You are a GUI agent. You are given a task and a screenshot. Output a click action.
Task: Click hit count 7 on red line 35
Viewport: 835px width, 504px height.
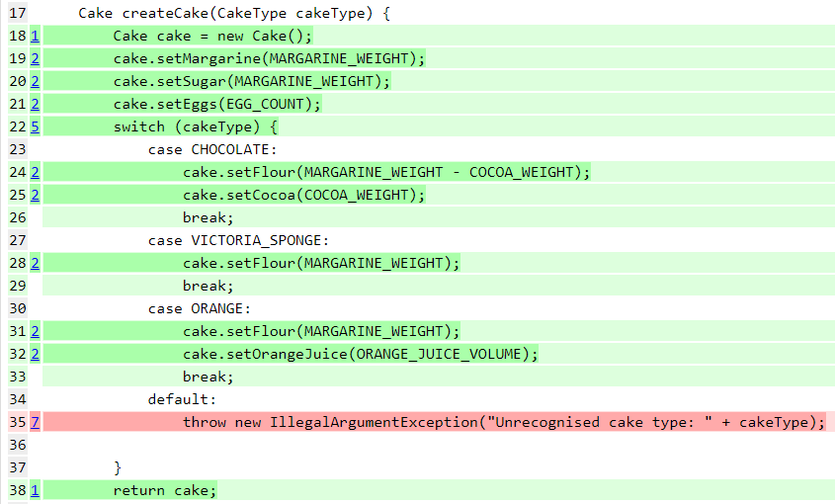point(35,422)
